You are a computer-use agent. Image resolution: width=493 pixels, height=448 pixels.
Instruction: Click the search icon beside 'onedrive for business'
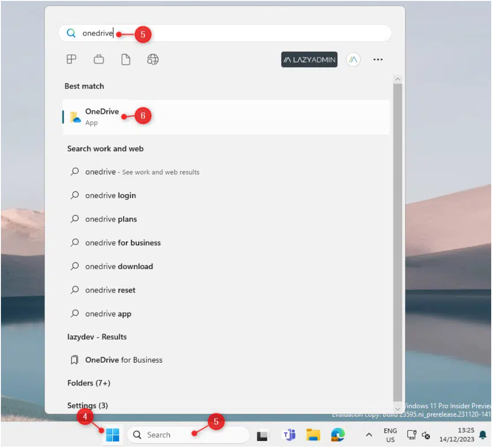click(75, 242)
